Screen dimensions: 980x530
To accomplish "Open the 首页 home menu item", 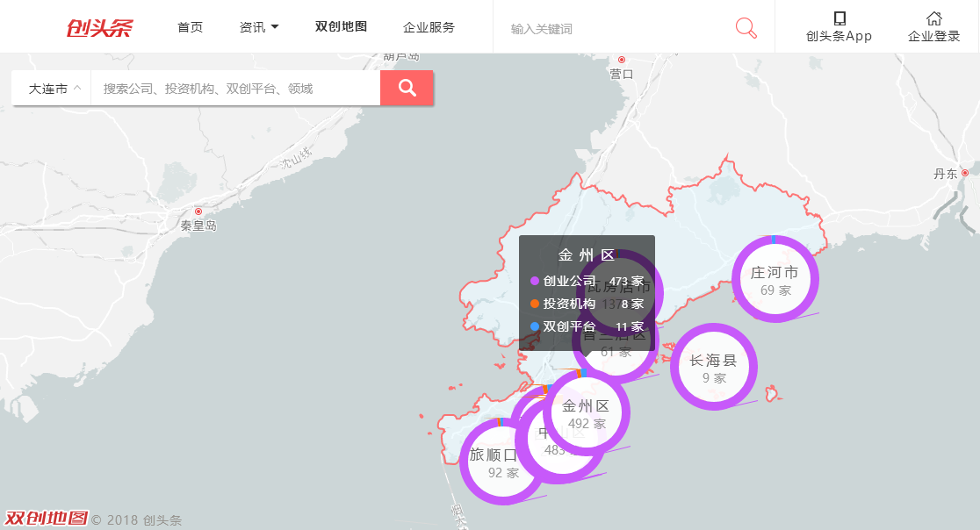I will click(x=190, y=27).
